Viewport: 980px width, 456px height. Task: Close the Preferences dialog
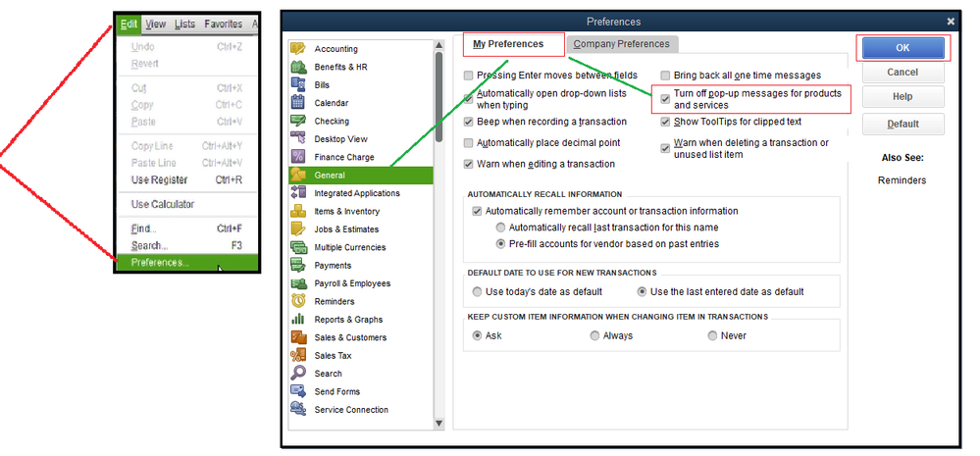[x=951, y=22]
